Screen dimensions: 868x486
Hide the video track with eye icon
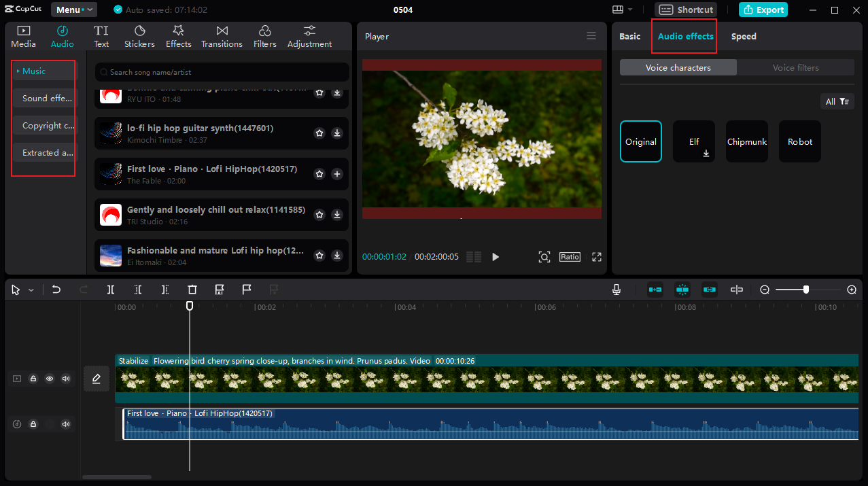(50, 379)
